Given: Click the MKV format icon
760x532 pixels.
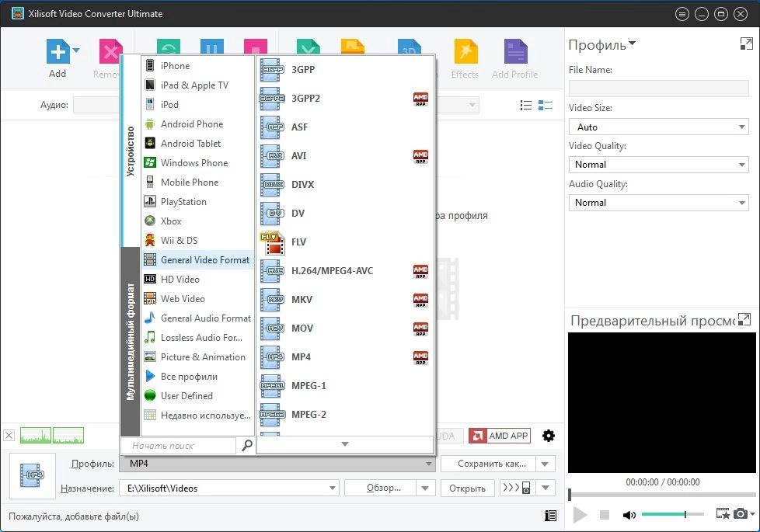Looking at the screenshot, I should tap(272, 300).
